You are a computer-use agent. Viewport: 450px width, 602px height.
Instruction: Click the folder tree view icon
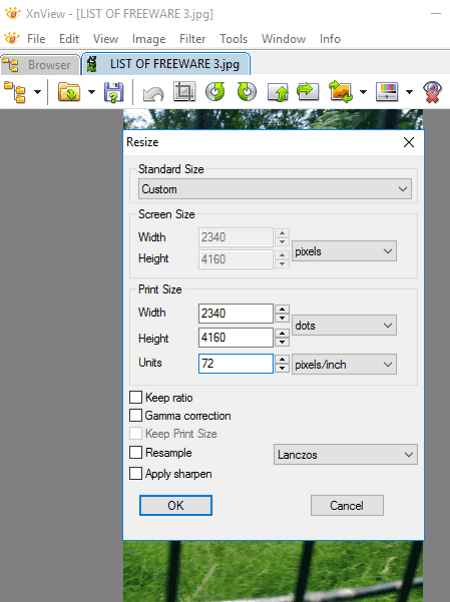[15, 92]
